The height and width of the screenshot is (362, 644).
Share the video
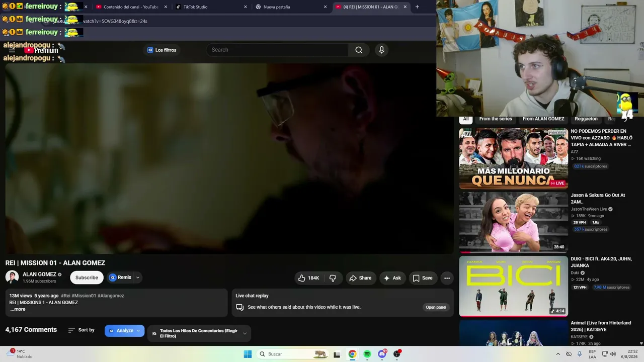(x=360, y=278)
